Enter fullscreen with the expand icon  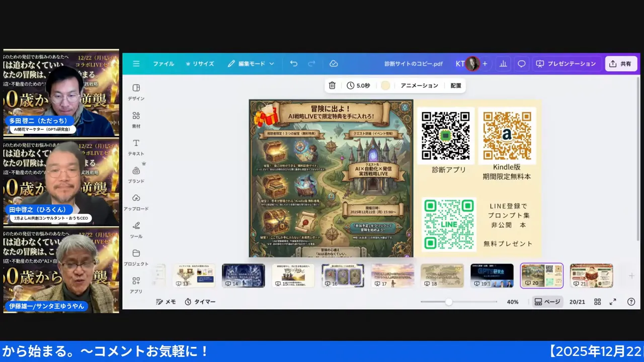coord(613,302)
